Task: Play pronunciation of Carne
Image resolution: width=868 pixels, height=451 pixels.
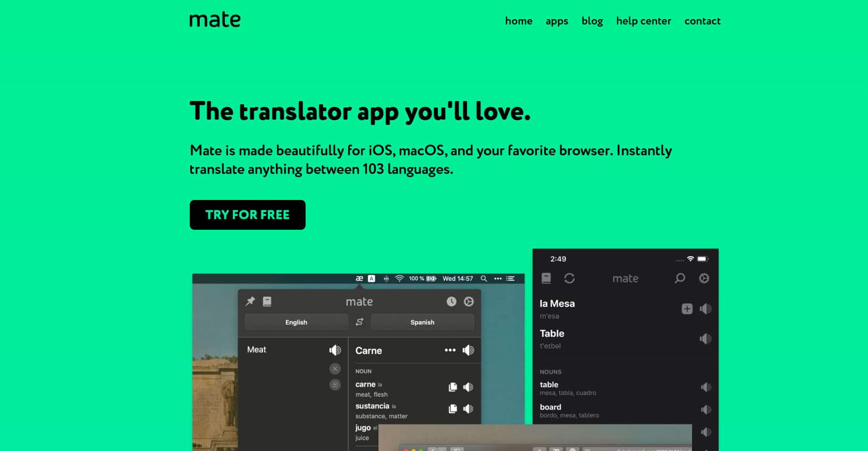Action: coord(468,350)
